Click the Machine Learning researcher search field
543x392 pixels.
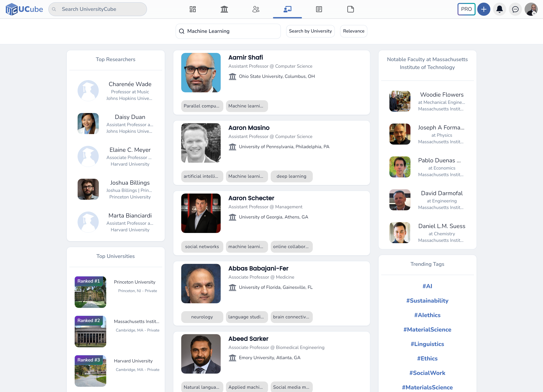click(x=228, y=31)
